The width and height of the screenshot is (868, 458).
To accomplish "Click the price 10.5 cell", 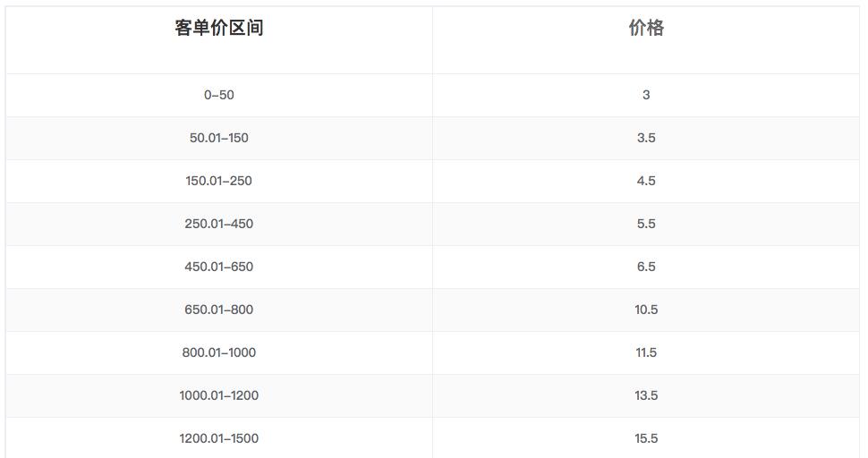I will 646,310.
